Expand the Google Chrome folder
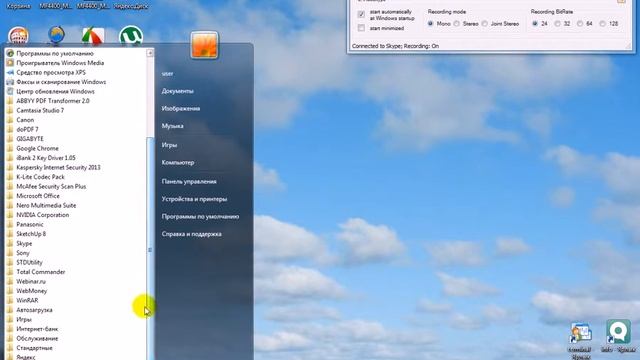Screen dimensions: 640x360 coord(33,148)
